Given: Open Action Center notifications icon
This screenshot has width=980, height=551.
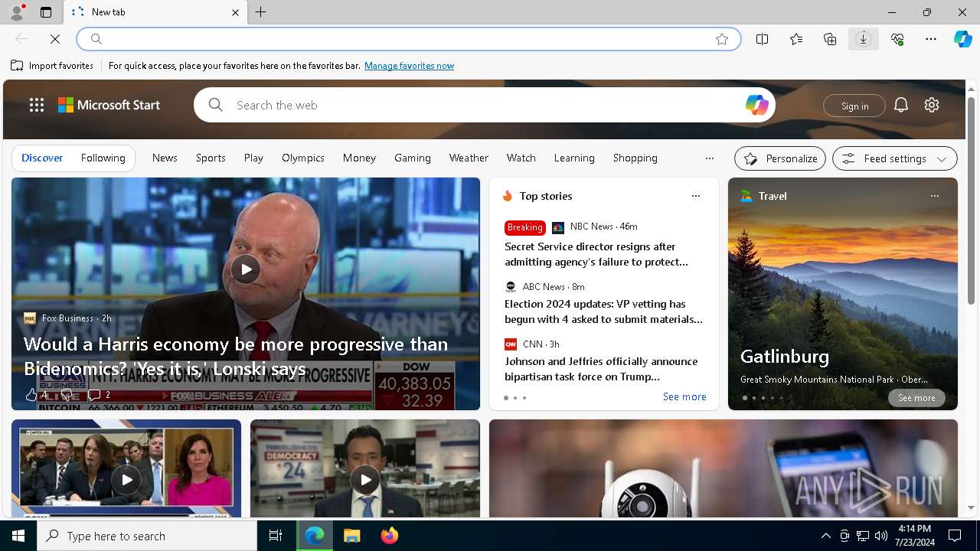Looking at the screenshot, I should click(x=955, y=536).
